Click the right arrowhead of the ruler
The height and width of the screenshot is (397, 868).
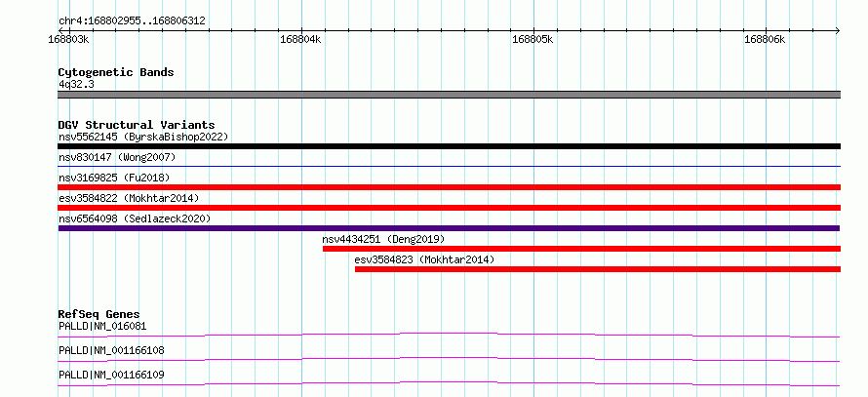coord(837,30)
